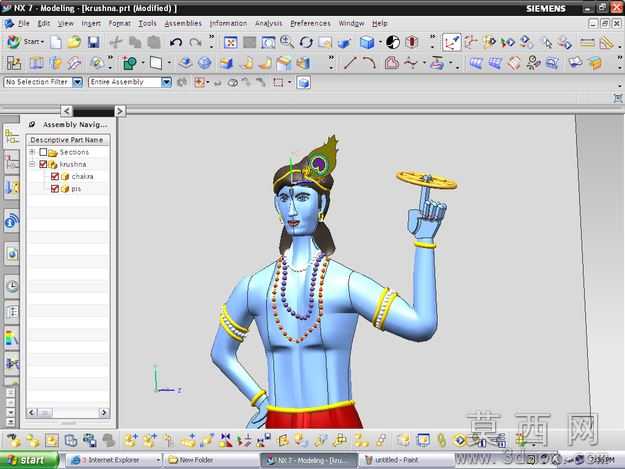Click the Windows start button
This screenshot has width=625, height=469.
coord(29,460)
